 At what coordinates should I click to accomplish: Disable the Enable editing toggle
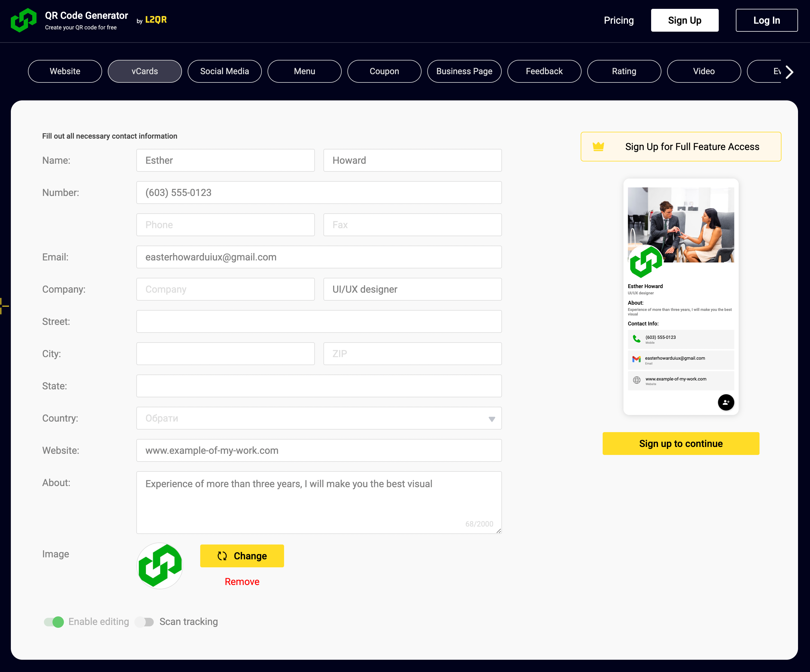click(x=54, y=622)
